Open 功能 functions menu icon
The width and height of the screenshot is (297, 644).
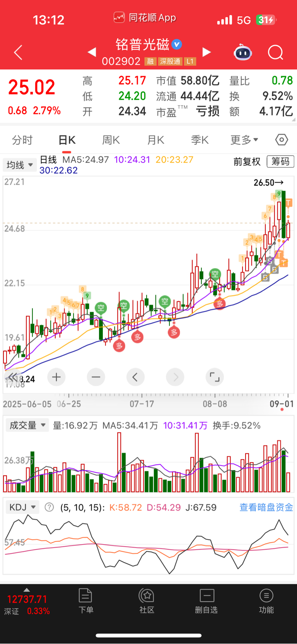266,601
